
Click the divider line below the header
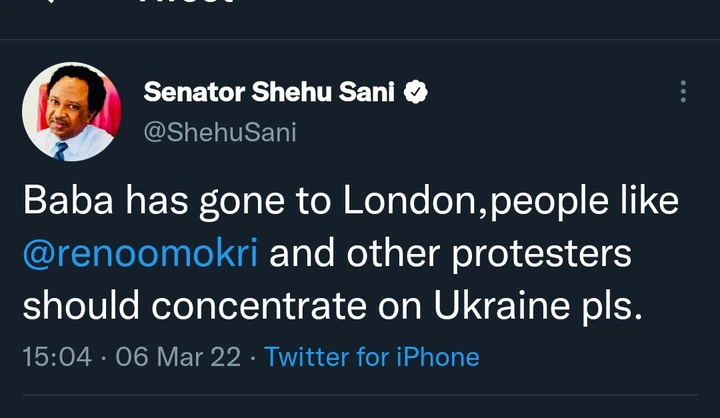pos(360,39)
